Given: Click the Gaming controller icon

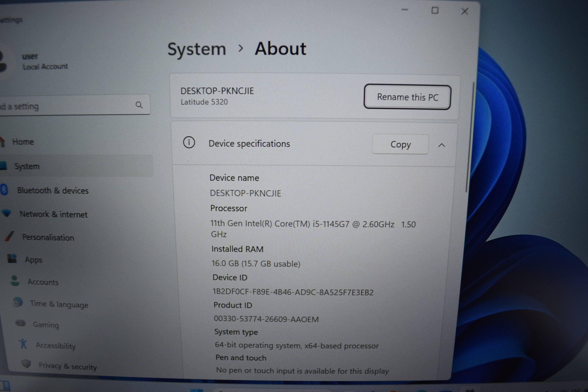Looking at the screenshot, I should click(20, 323).
